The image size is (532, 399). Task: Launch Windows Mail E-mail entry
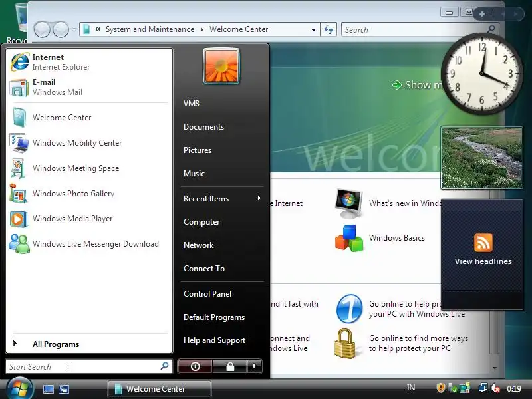tap(89, 87)
